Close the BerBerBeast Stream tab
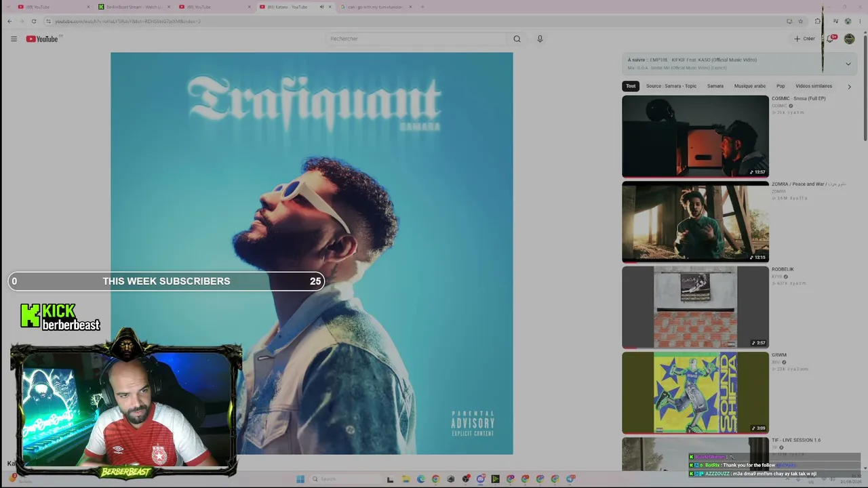Viewport: 868px width, 488px height. pyautogui.click(x=169, y=7)
